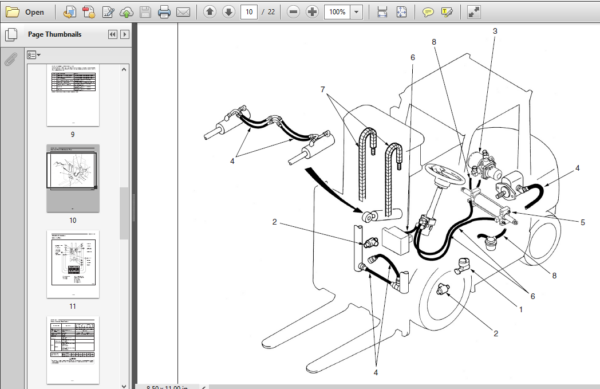Click the fit full page icon
The height and width of the screenshot is (389, 600).
[x=401, y=12]
